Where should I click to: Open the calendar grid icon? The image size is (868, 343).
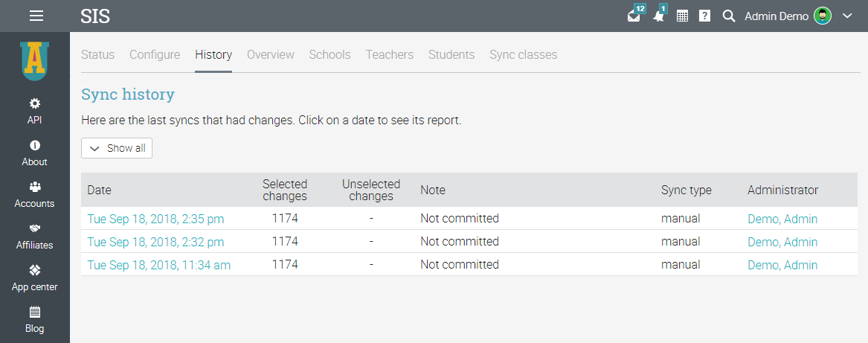coord(682,16)
